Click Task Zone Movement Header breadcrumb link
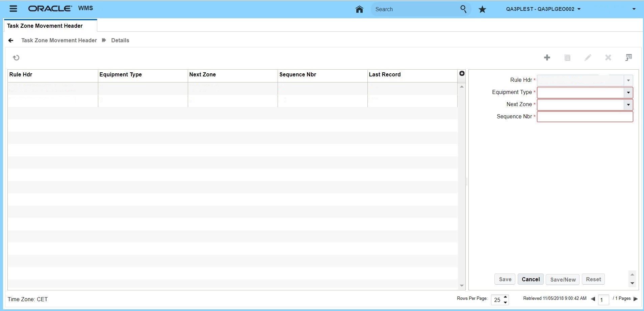Image resolution: width=644 pixels, height=311 pixels. [59, 41]
